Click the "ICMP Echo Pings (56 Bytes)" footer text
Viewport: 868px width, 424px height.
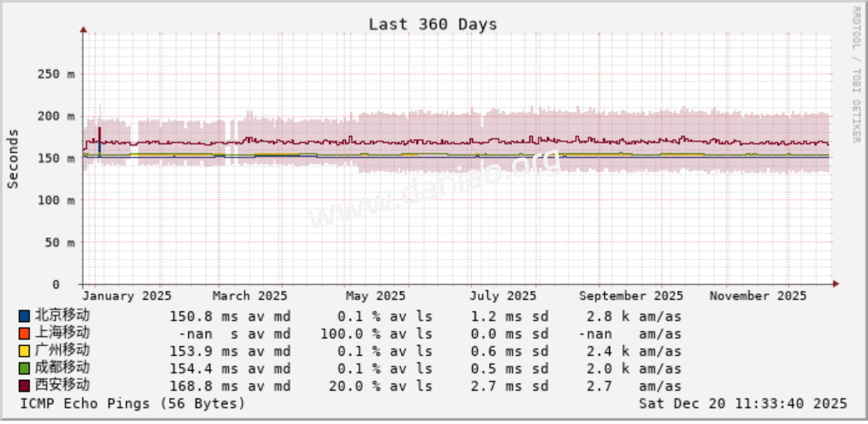click(132, 403)
